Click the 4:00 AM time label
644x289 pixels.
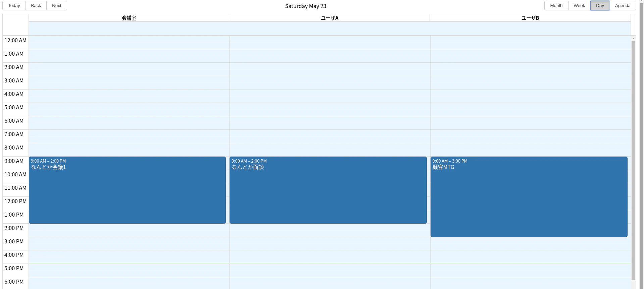pos(14,94)
